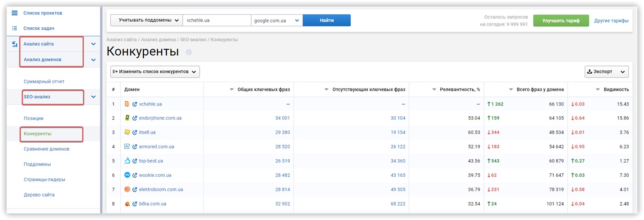Open the Учитывать поддомены dropdown
The height and width of the screenshot is (220, 644).
pyautogui.click(x=146, y=20)
